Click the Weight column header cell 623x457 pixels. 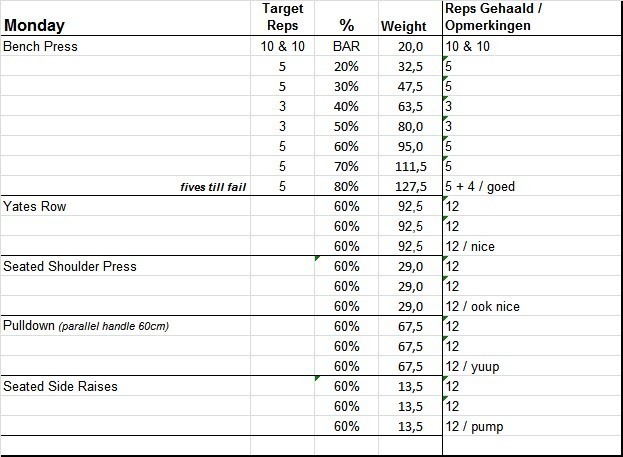pos(404,26)
